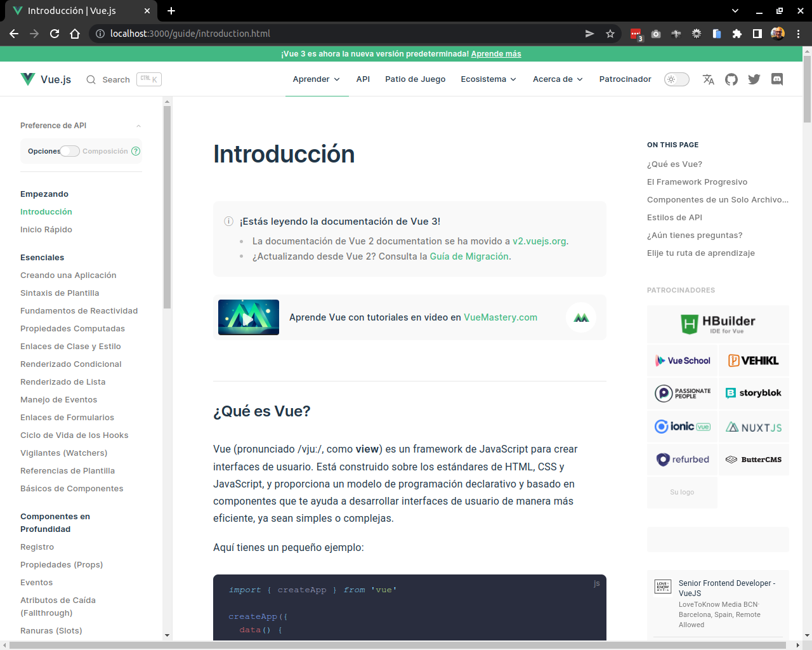
Task: Expand the Acerca de dropdown menu
Action: (558, 79)
